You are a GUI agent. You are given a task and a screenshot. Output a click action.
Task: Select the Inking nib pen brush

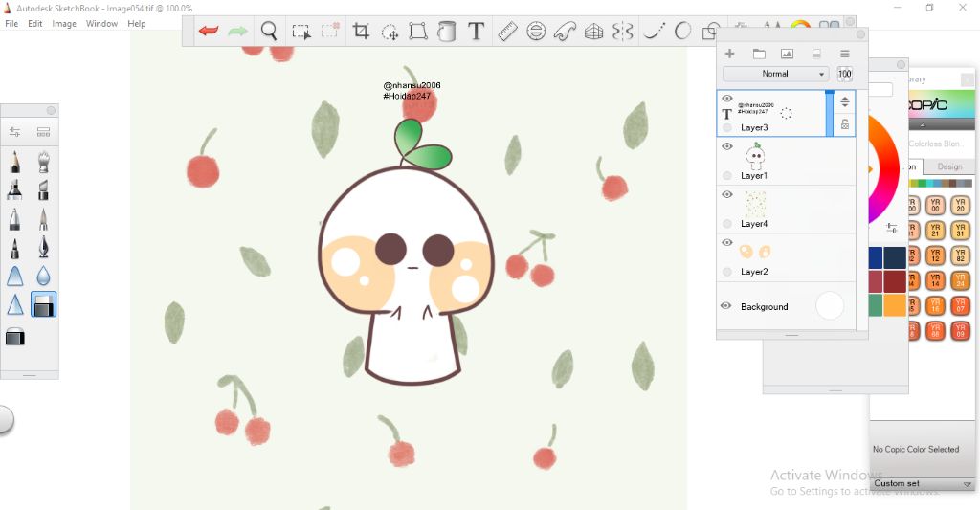tap(43, 248)
